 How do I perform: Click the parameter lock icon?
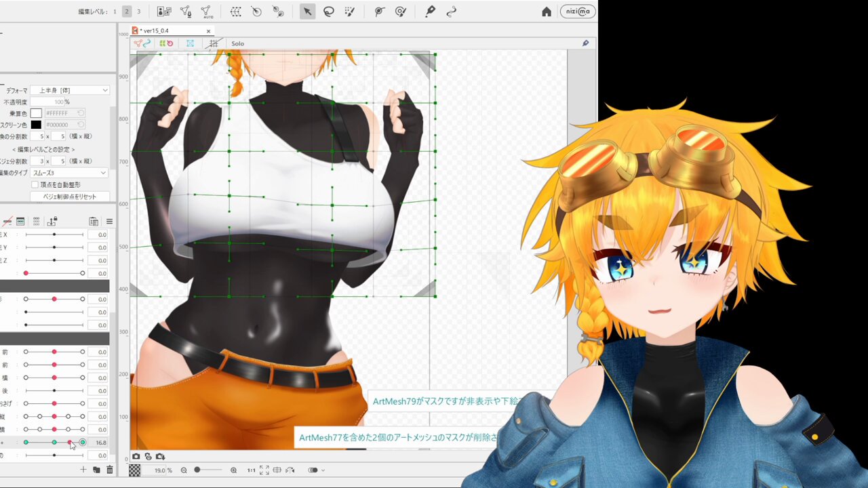(x=52, y=222)
